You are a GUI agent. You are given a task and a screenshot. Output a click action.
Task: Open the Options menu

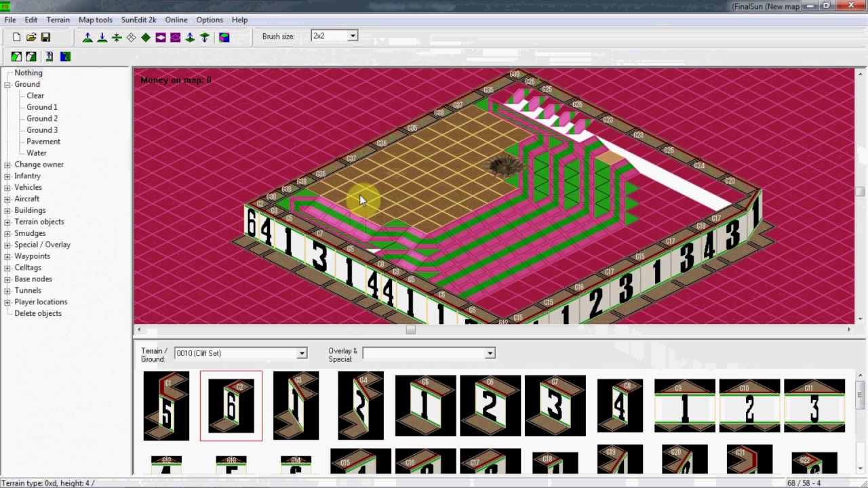(x=210, y=20)
